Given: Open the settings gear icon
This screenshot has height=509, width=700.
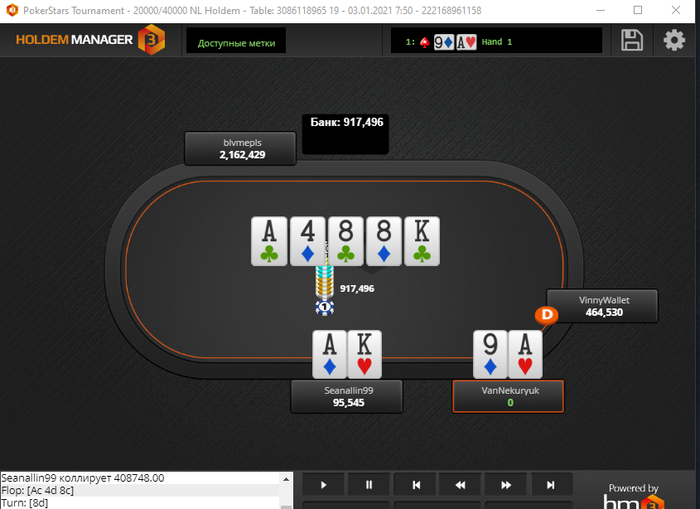Looking at the screenshot, I should (x=674, y=41).
